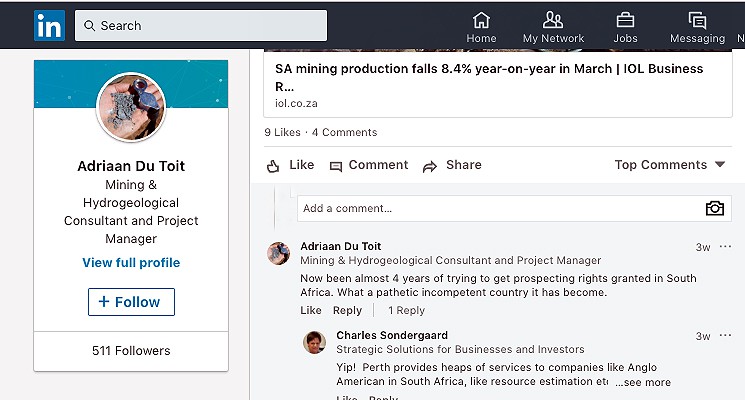Share the post using Share button

click(452, 165)
